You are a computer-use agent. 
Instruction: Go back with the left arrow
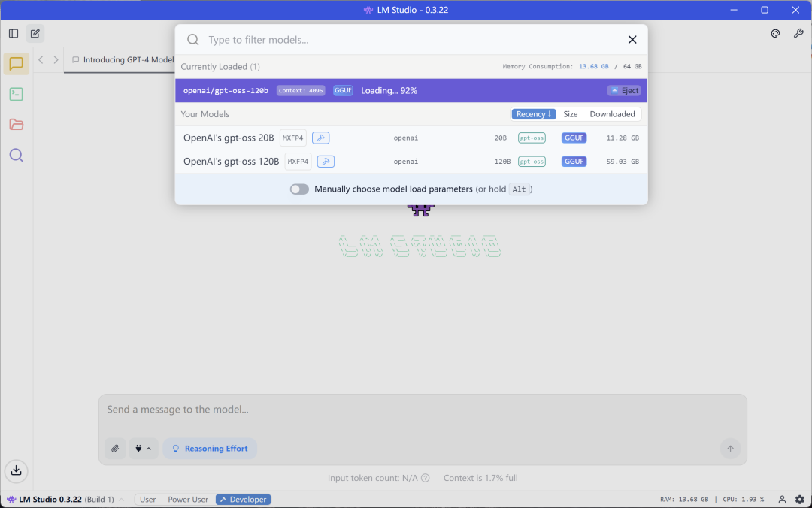(41, 59)
